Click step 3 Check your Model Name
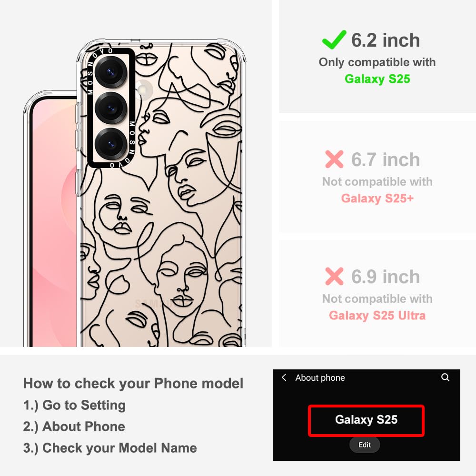 [110, 448]
